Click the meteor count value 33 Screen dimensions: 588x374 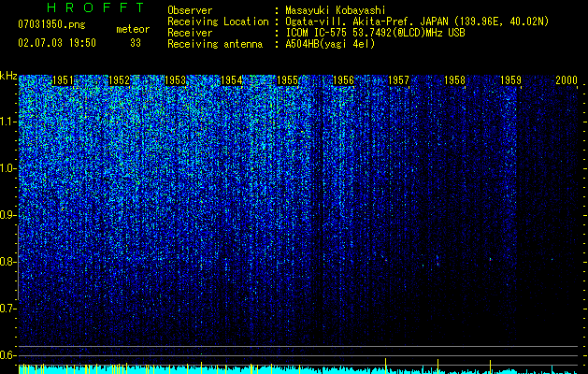click(x=136, y=43)
